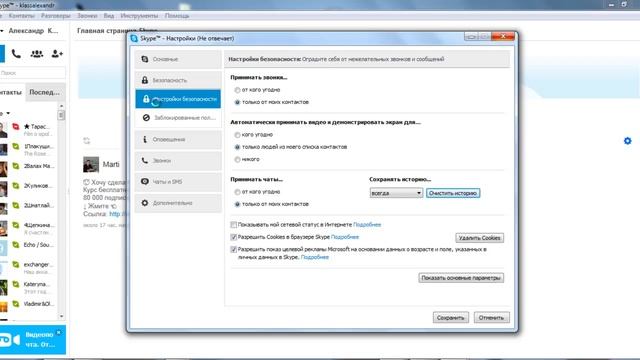The width and height of the screenshot is (640, 360).
Task: Open the 'всегда' history dropdown
Action: pyautogui.click(x=396, y=193)
